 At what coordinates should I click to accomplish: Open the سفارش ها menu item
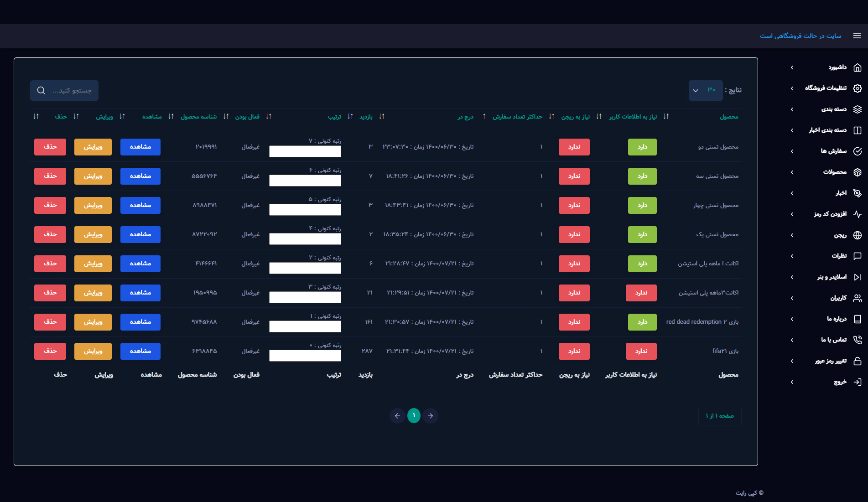point(833,151)
